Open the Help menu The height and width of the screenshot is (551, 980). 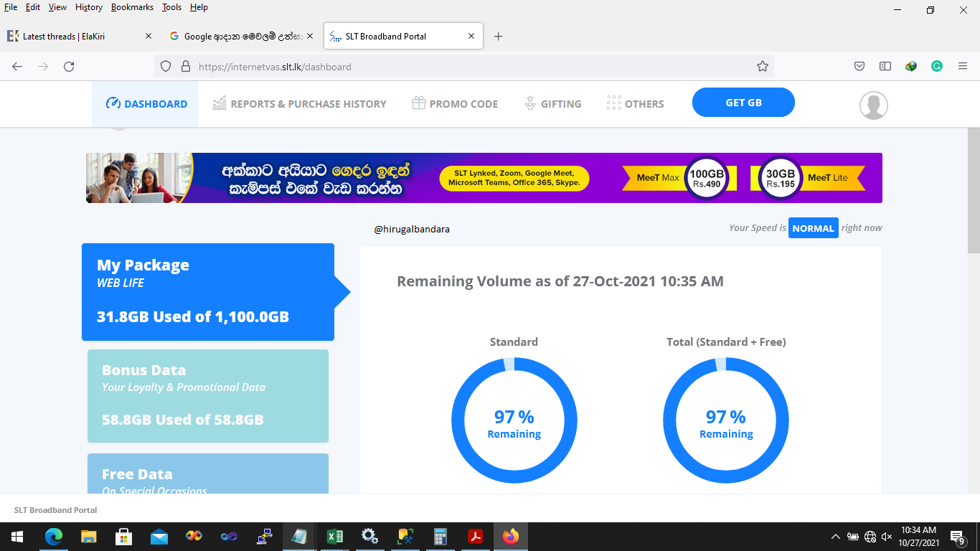[x=199, y=7]
